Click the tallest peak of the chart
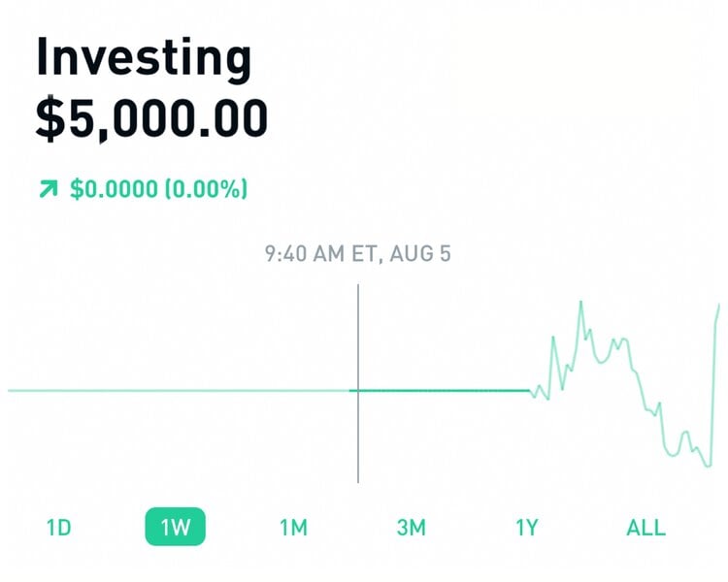 [x=581, y=304]
